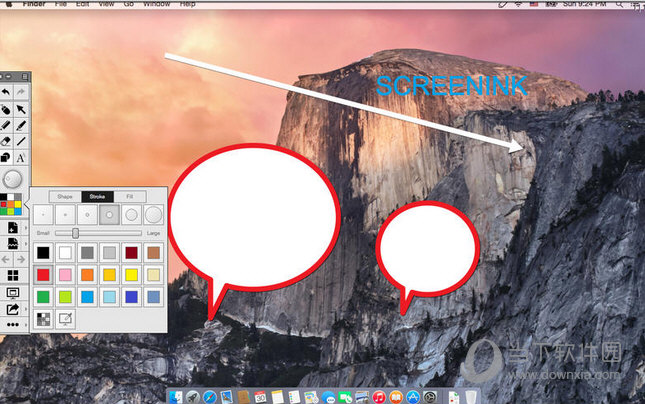Select the Marker pen tool
Viewport: 645px width, 404px height.
point(21,125)
